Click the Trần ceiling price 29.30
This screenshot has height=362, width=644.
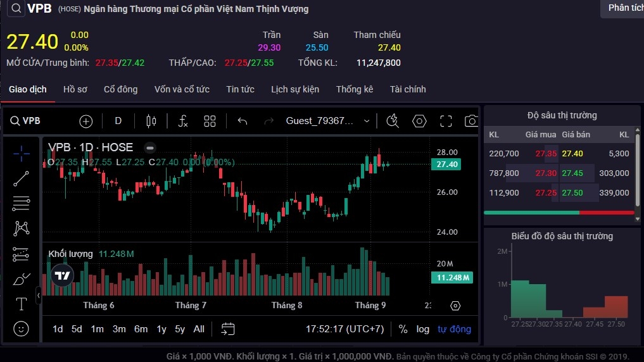tap(269, 47)
